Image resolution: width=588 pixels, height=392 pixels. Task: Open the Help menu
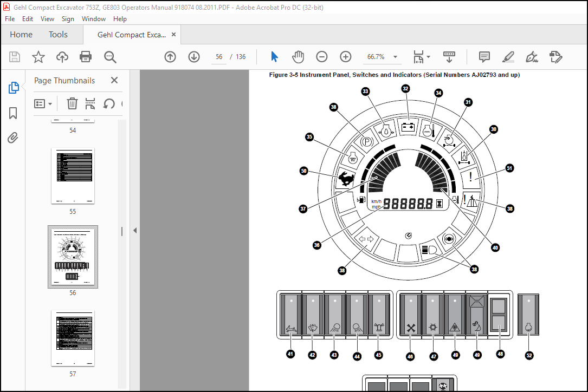pyautogui.click(x=120, y=19)
